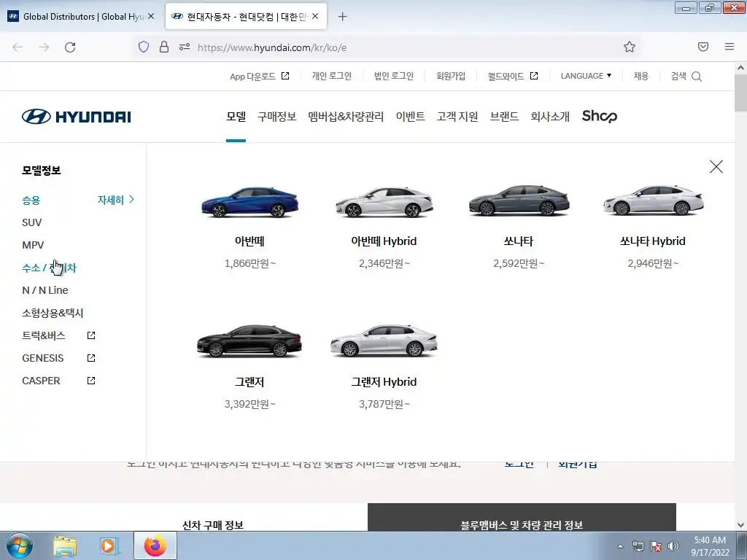Screen dimensions: 747x560
Task: Open the Shop link in main navigation
Action: 600,116
